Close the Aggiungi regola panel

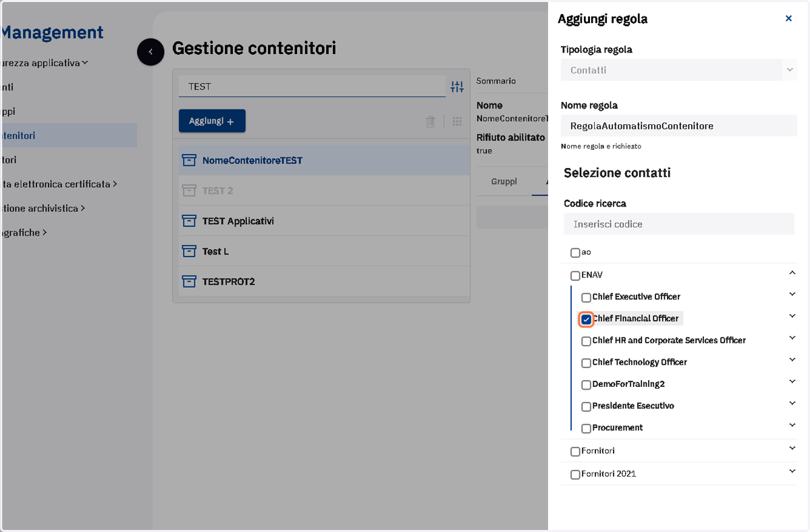pos(788,19)
